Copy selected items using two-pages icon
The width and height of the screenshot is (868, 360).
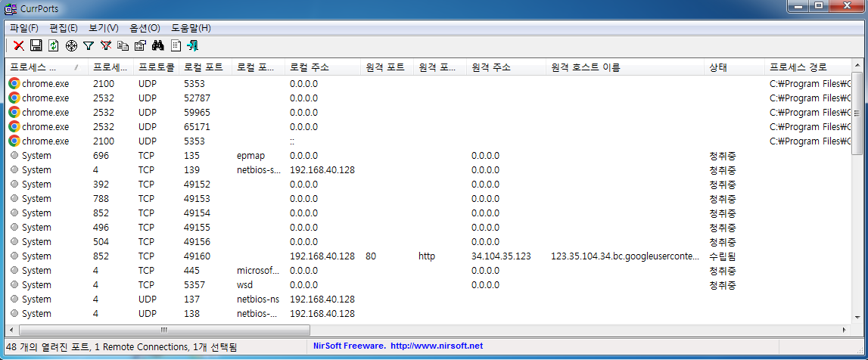click(123, 46)
